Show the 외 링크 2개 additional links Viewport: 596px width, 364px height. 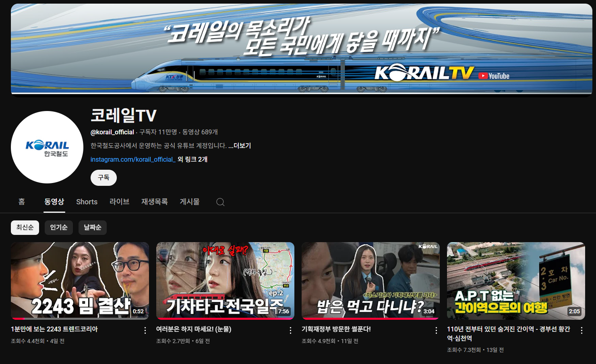[x=192, y=159]
